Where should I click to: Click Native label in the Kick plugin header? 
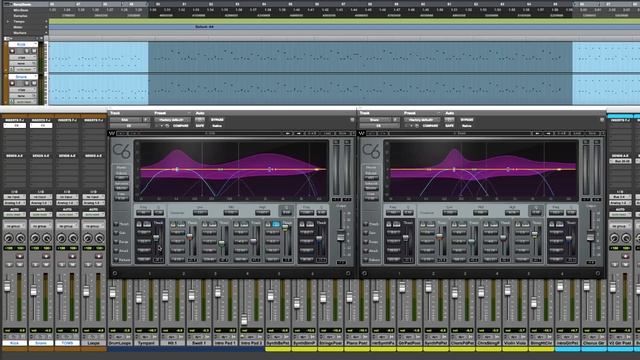coord(217,126)
